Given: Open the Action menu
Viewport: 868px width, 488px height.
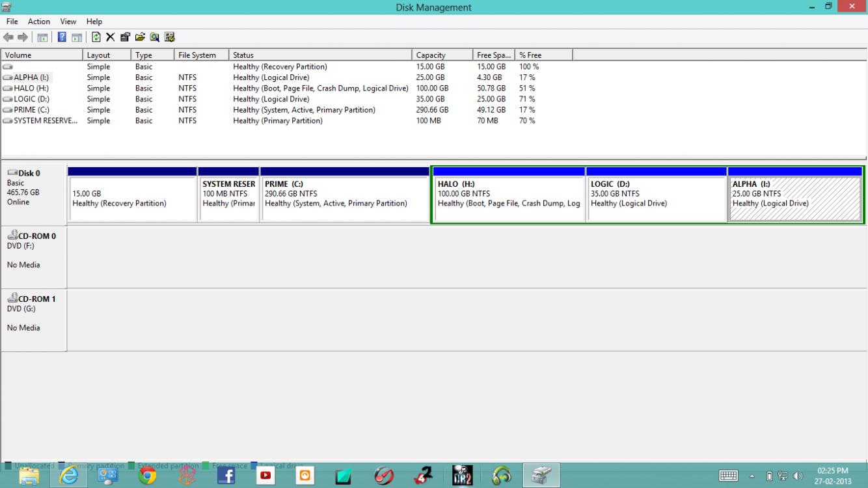Looking at the screenshot, I should tap(39, 21).
